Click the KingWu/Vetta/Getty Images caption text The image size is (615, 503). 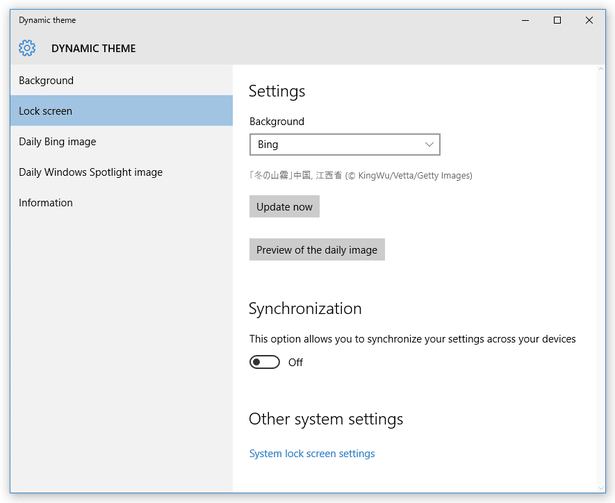click(361, 175)
